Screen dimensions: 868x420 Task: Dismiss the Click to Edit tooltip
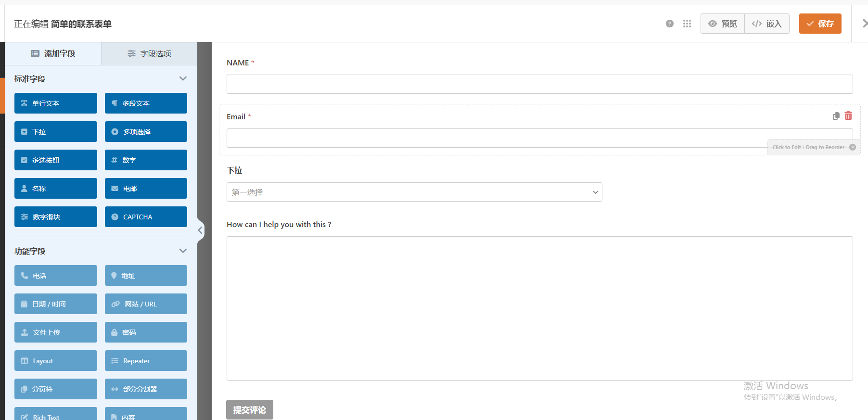[x=853, y=147]
